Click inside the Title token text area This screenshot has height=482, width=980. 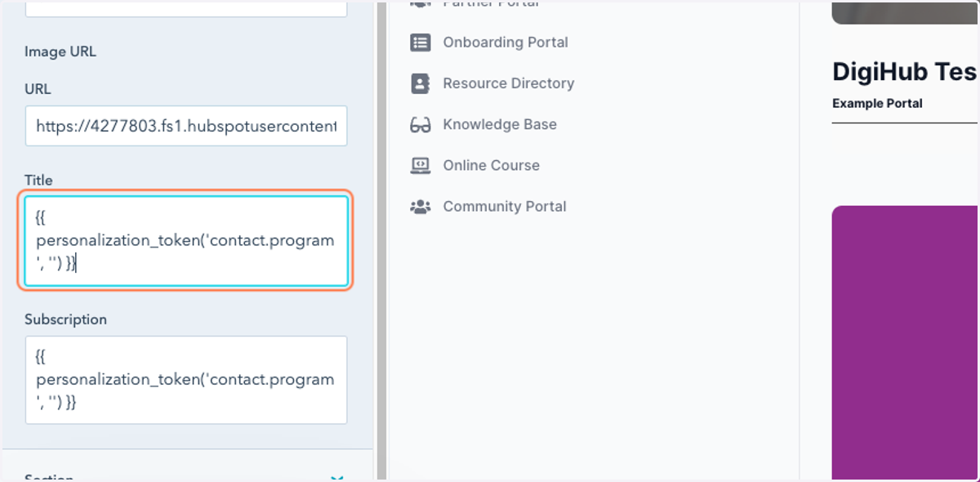(x=186, y=241)
